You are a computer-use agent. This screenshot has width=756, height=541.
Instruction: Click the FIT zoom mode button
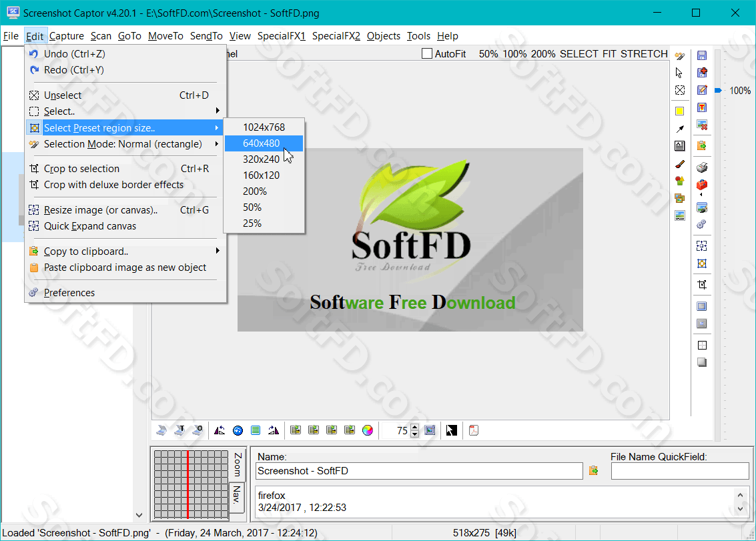click(x=609, y=54)
